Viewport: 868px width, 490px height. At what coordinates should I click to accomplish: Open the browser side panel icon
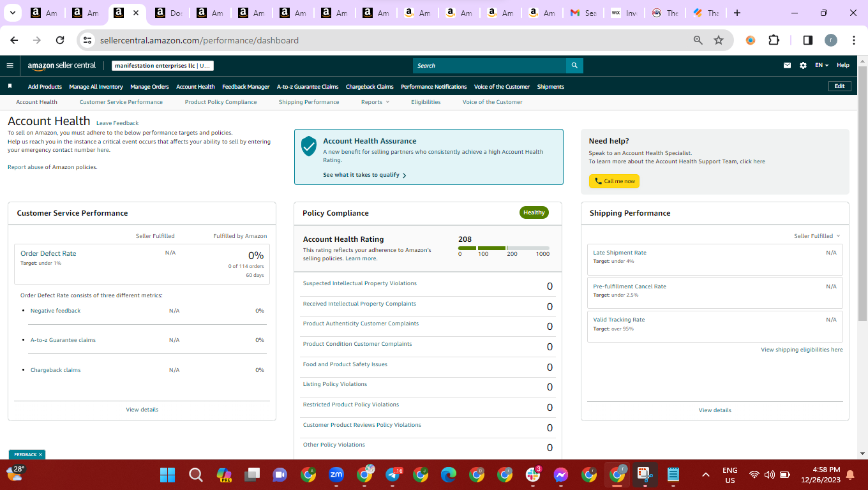[807, 40]
